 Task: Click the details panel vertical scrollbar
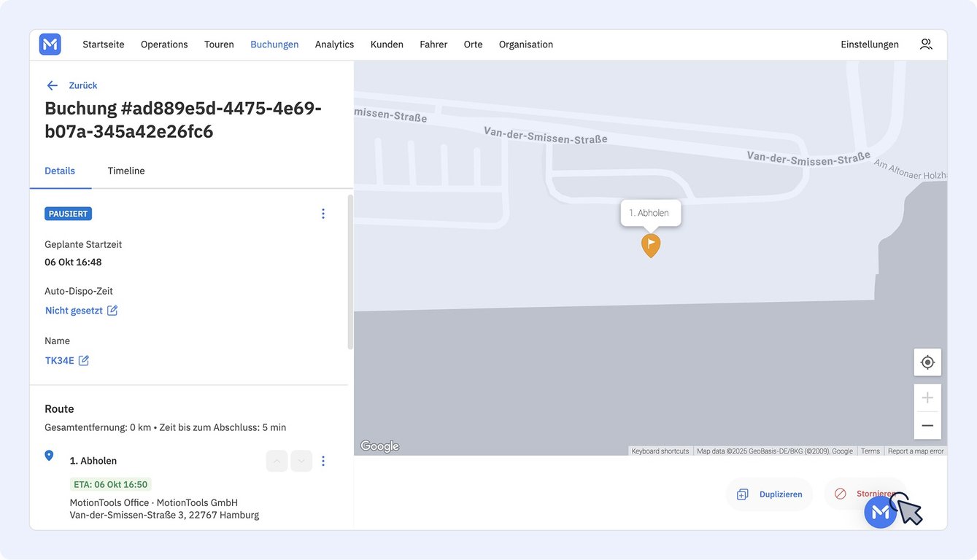(350, 272)
